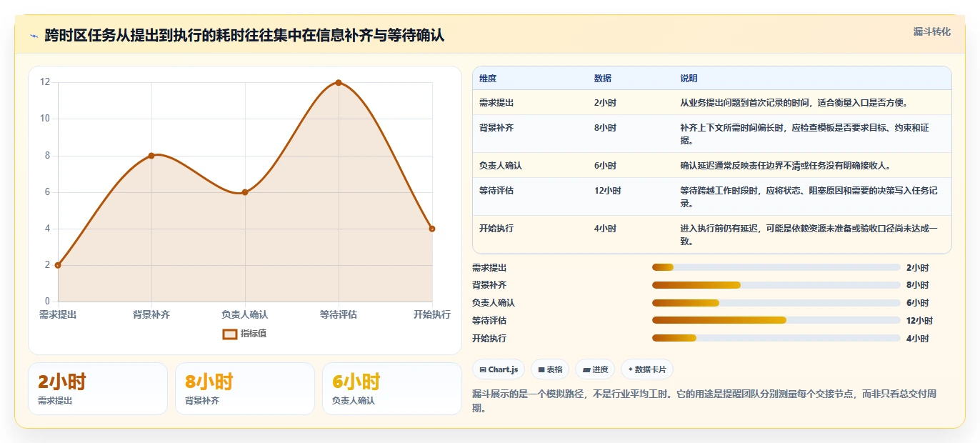980x443 pixels.
Task: Click the 需求提出 progress bar
Action: (776, 267)
